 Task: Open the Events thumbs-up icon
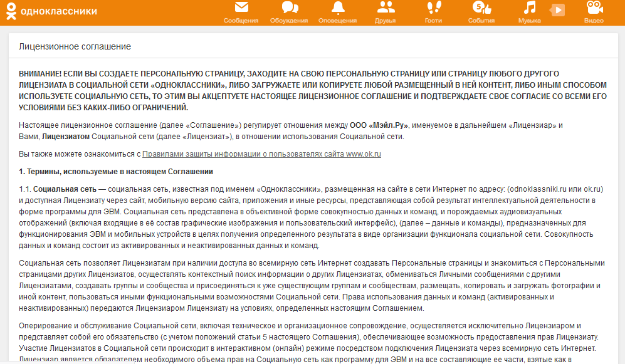pyautogui.click(x=481, y=8)
